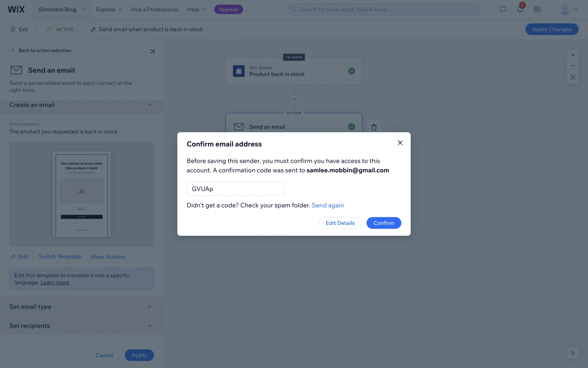Close the Confirm email address dialog
588x368 pixels.
click(x=400, y=143)
